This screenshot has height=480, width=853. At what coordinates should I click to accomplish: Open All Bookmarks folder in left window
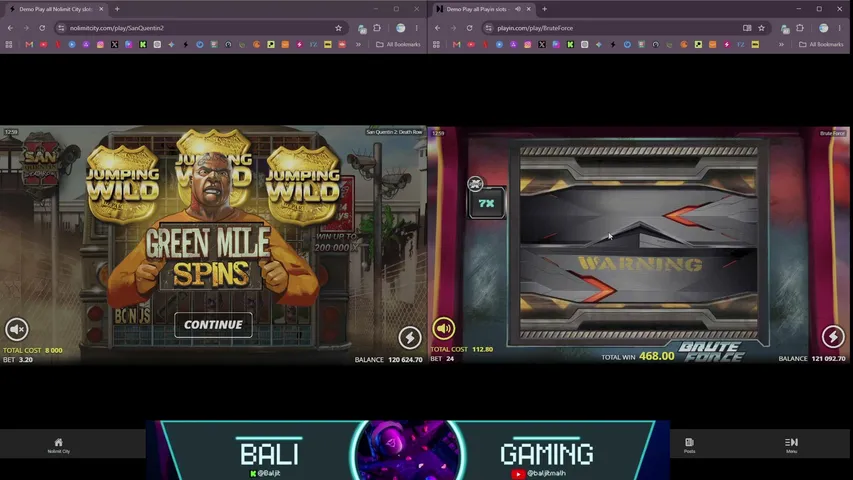(x=398, y=45)
